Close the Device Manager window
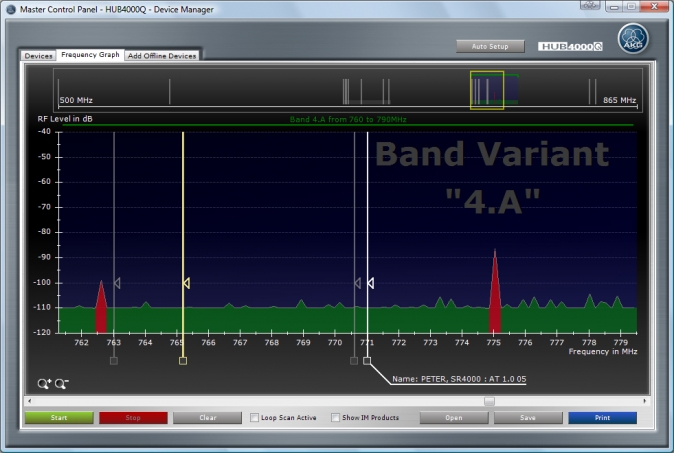The height and width of the screenshot is (453, 674). 654,6
